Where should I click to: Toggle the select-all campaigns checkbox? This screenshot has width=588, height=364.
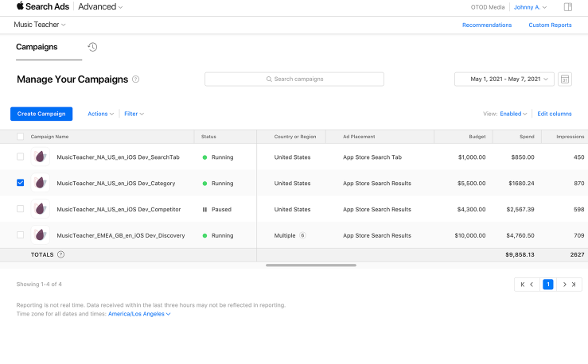pos(20,137)
